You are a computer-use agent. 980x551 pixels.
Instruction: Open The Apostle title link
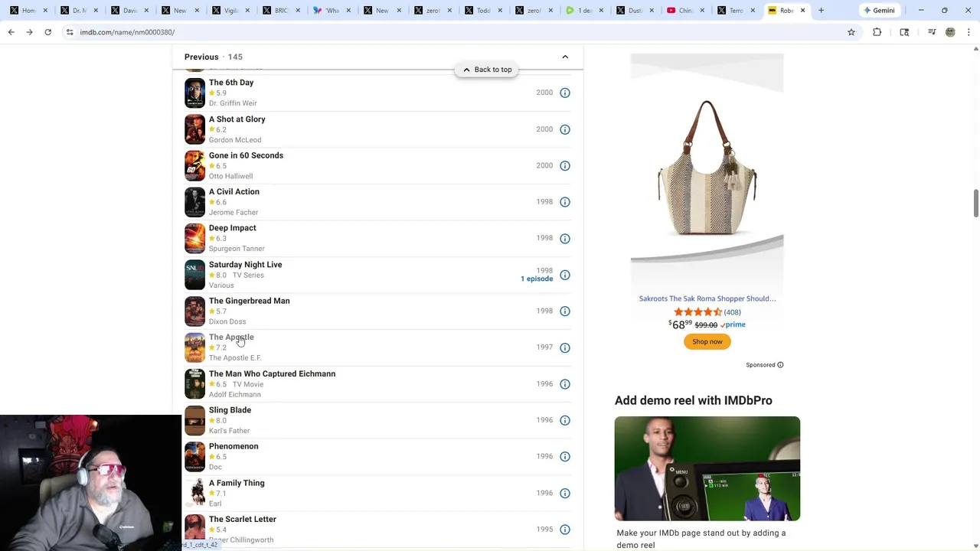pos(231,337)
